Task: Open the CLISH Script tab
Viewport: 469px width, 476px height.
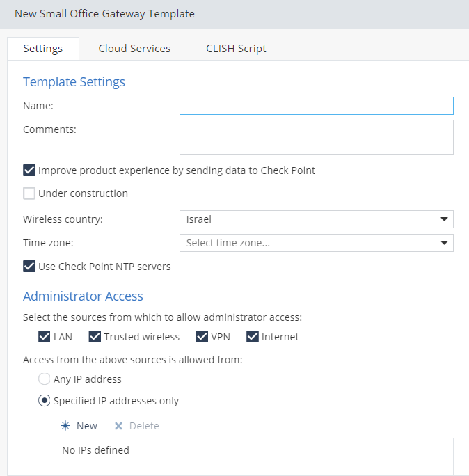Action: (236, 49)
